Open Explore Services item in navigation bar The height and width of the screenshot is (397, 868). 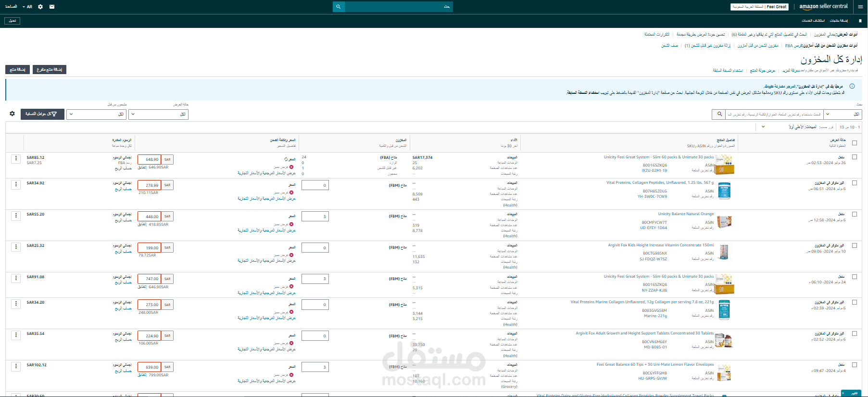coord(813,21)
